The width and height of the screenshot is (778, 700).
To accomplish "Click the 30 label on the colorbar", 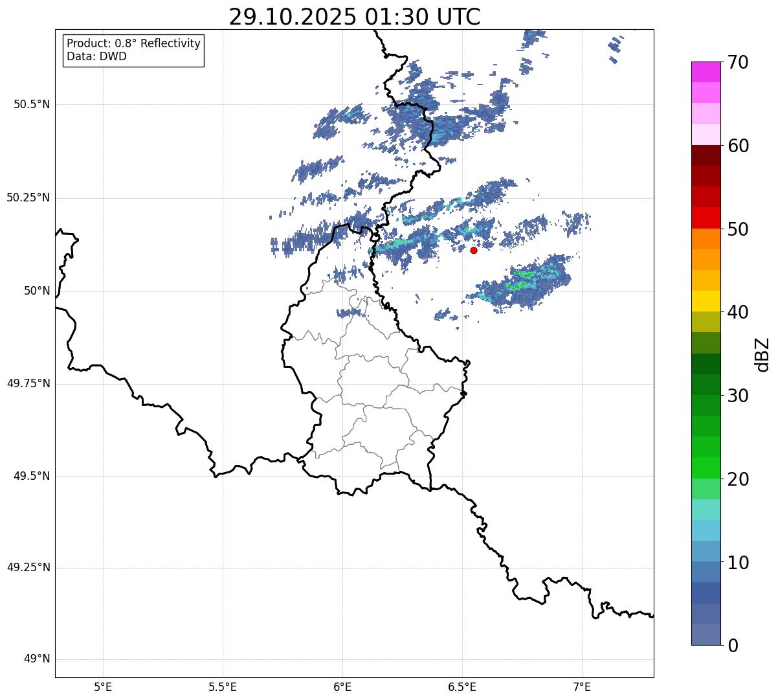I will (738, 396).
